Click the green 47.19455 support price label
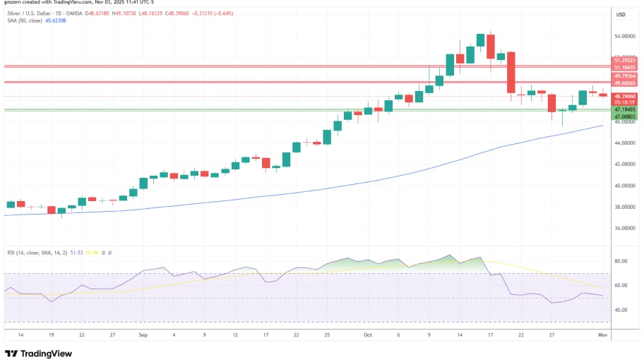Viewport: 644px width, 362px height. click(625, 109)
